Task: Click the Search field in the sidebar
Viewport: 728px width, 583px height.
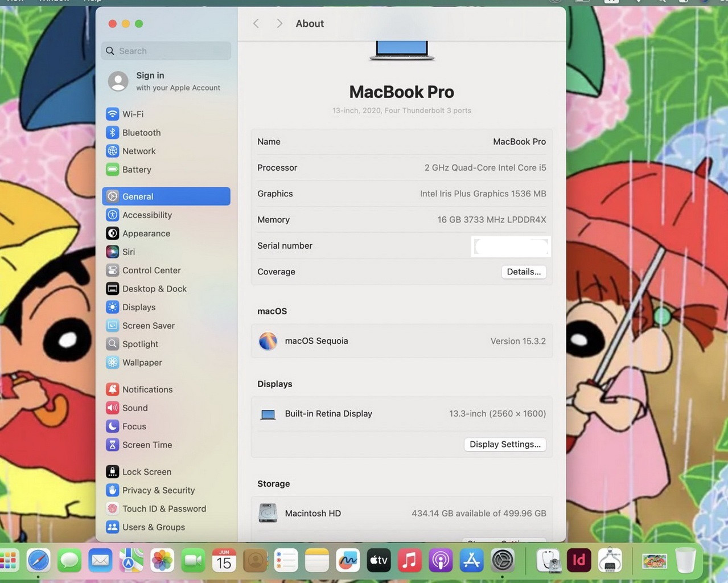Action: (166, 51)
